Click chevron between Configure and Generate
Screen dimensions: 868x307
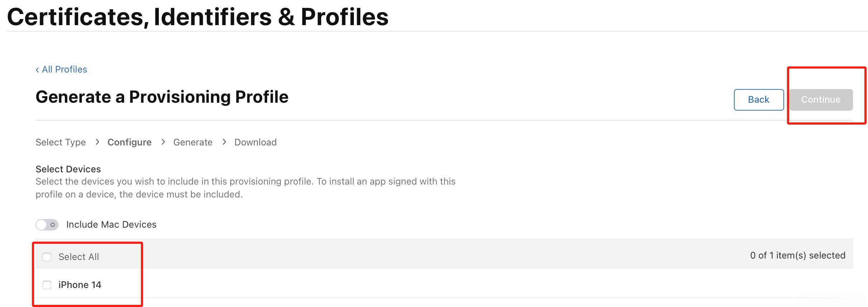[163, 142]
